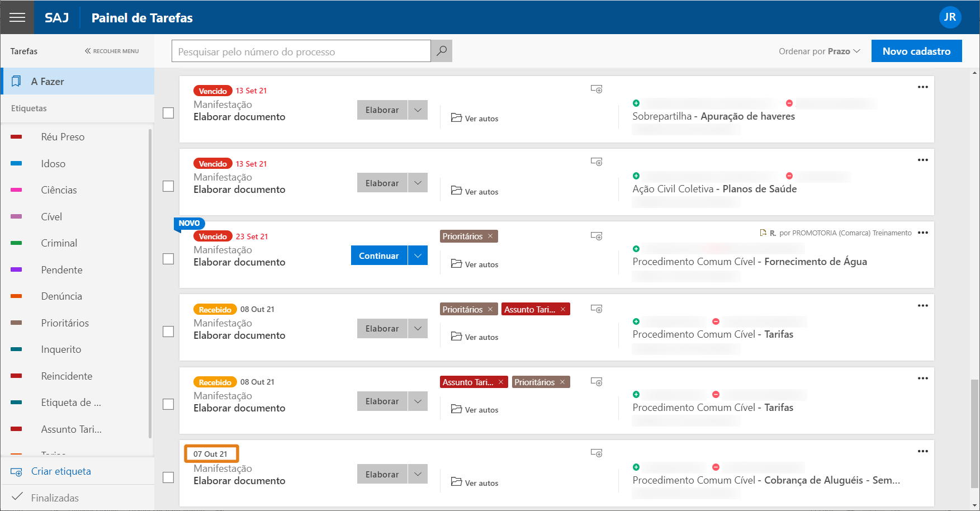Click the Criar etiqueta tag icon

[x=17, y=472]
